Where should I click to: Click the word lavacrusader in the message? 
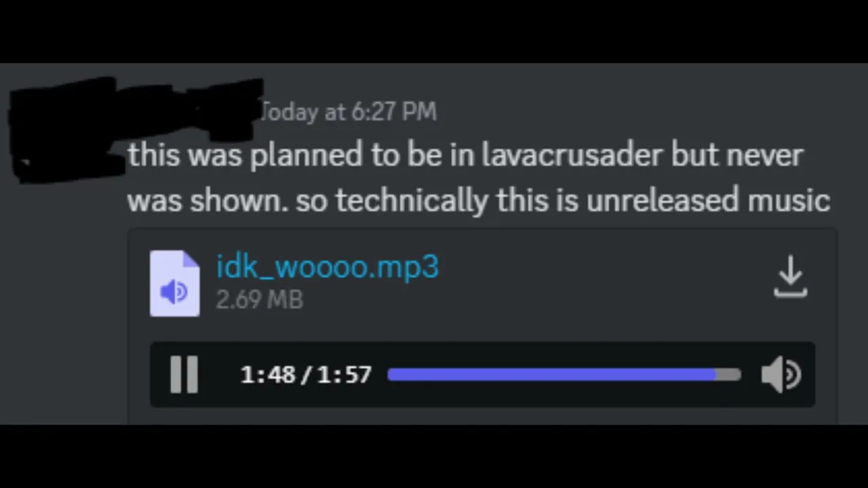(x=572, y=155)
